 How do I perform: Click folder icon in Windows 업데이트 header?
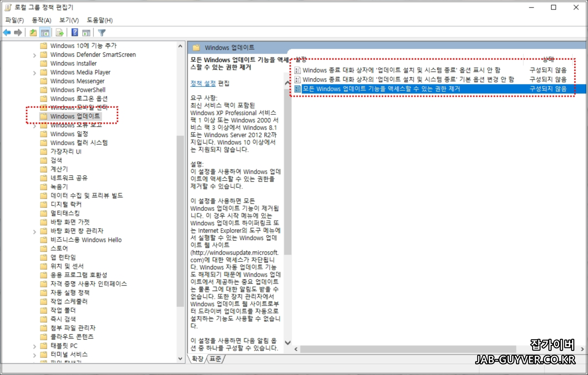(196, 48)
